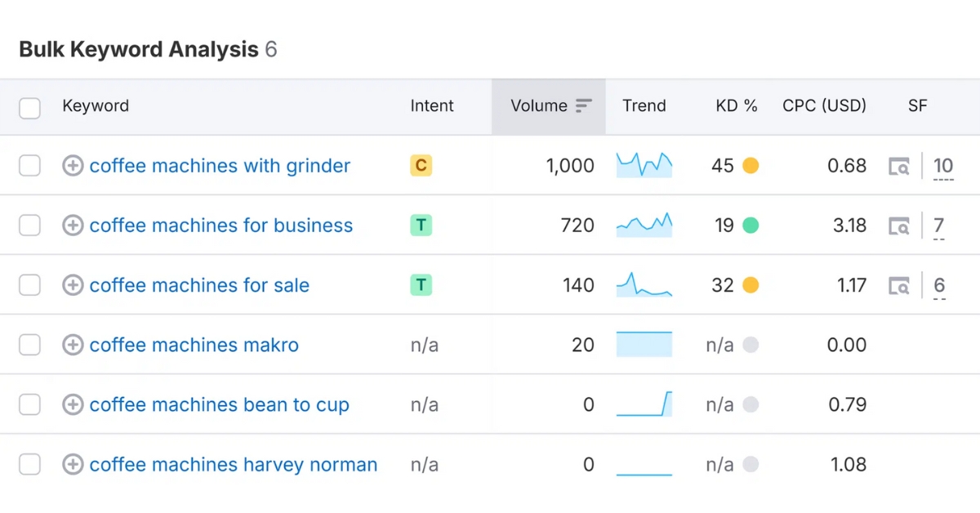The height and width of the screenshot is (513, 980).
Task: Click plus icon beside 'coffee machines makro'
Action: 73,345
